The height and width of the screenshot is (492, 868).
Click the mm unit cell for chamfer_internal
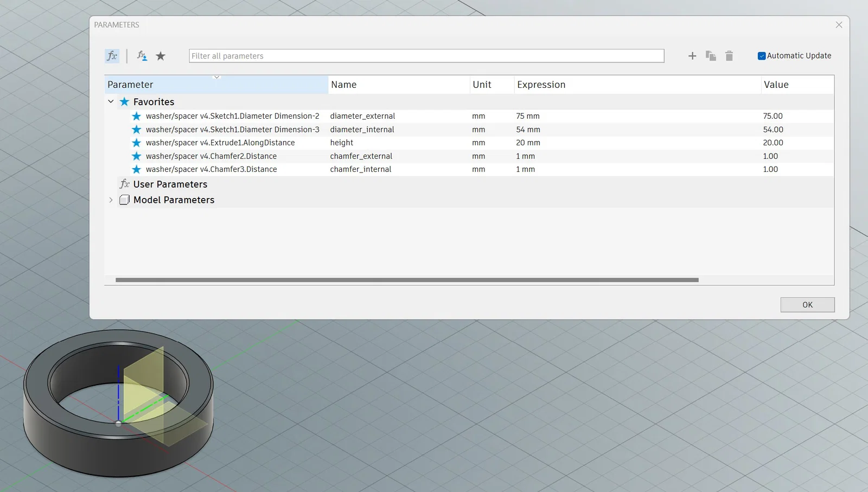pyautogui.click(x=478, y=169)
